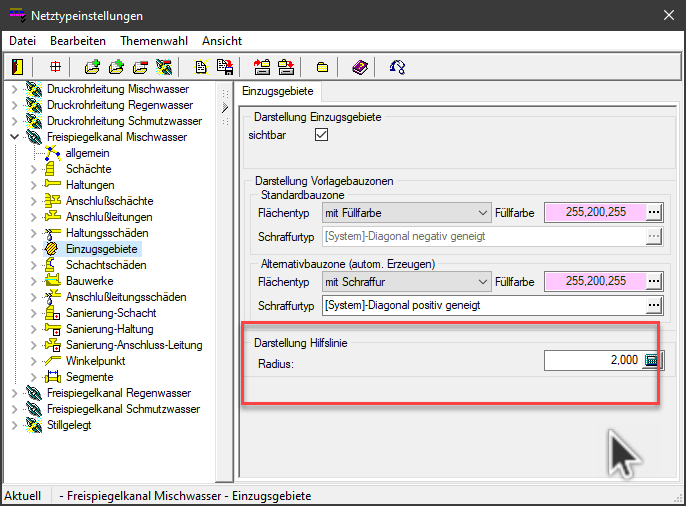Click the Bauwerke icon in the tree
Screen dimensions: 686x506
54,281
